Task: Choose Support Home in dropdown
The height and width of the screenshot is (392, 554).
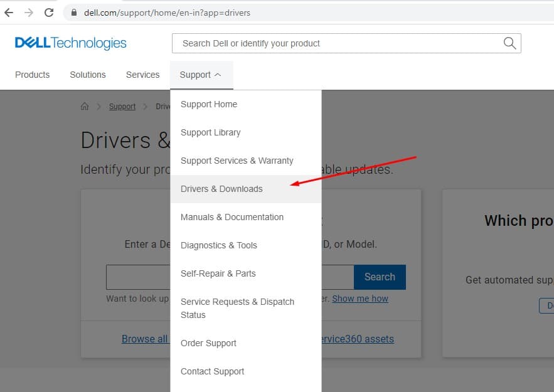Action: (209, 104)
